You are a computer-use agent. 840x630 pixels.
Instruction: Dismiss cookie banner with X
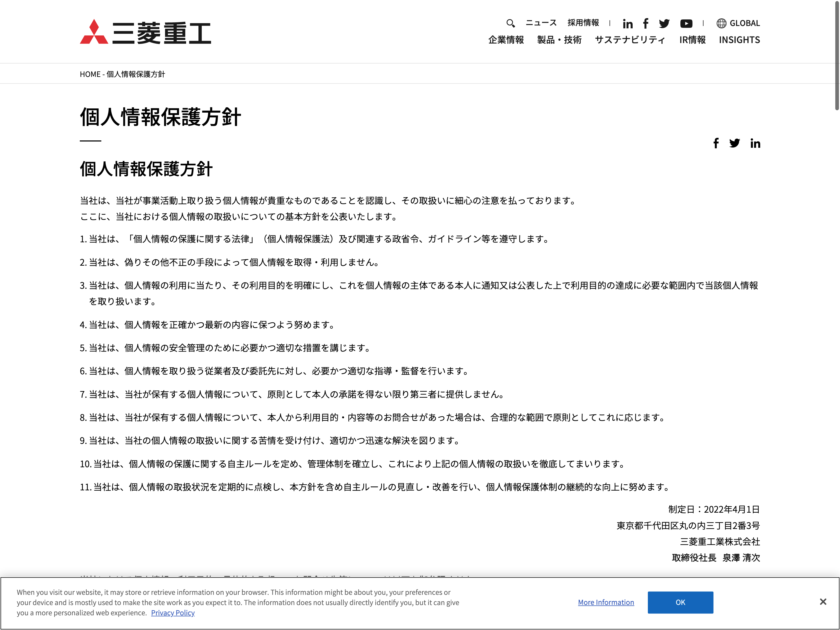click(x=823, y=602)
